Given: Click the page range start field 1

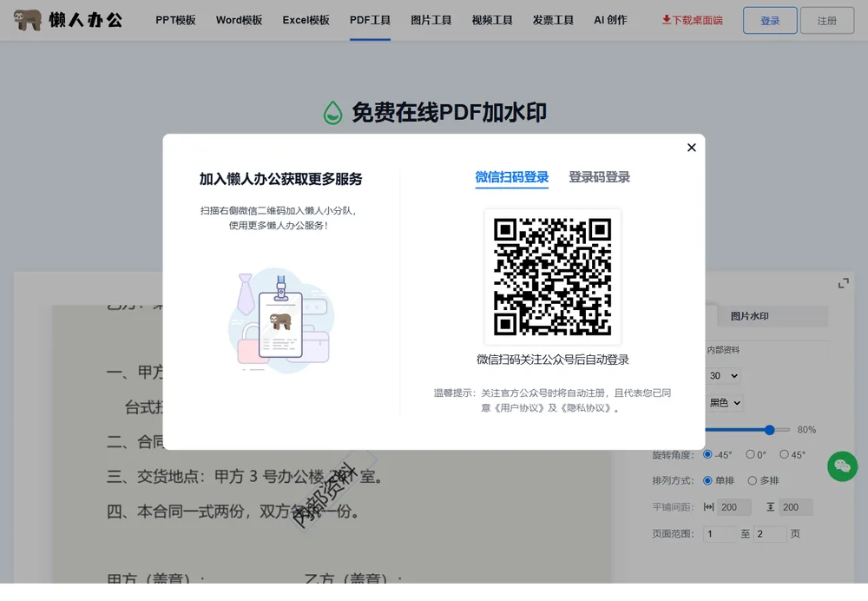Looking at the screenshot, I should [x=720, y=534].
